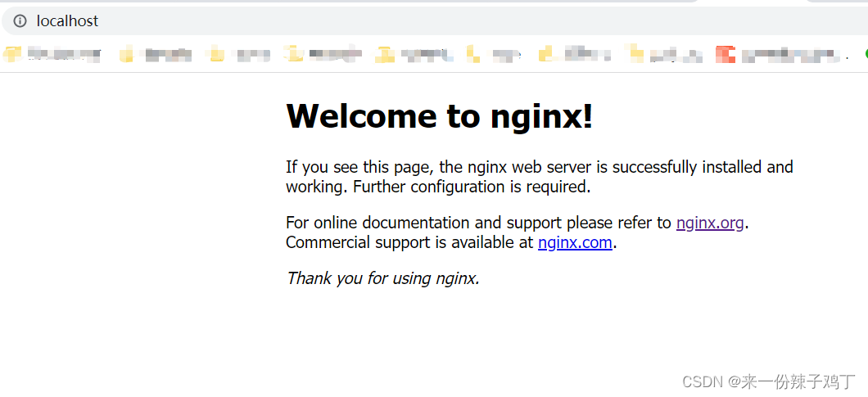Follow the nginx.com commercial support link
Image resolution: width=868 pixels, height=397 pixels.
tap(575, 242)
